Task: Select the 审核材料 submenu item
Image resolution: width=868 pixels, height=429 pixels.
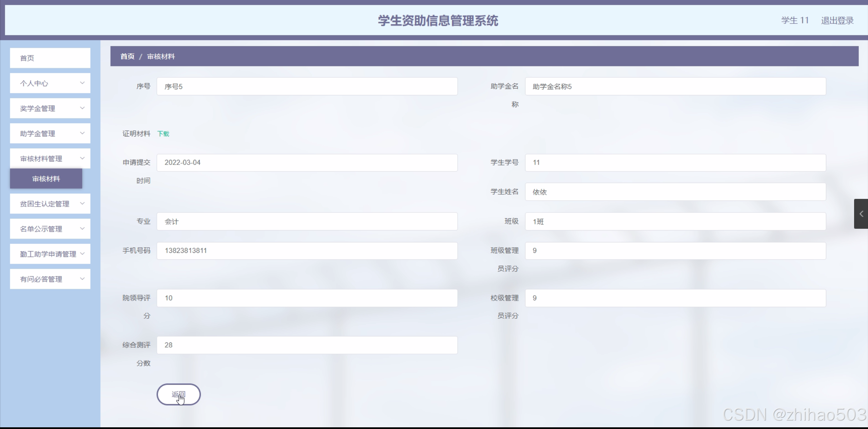Action: [46, 179]
